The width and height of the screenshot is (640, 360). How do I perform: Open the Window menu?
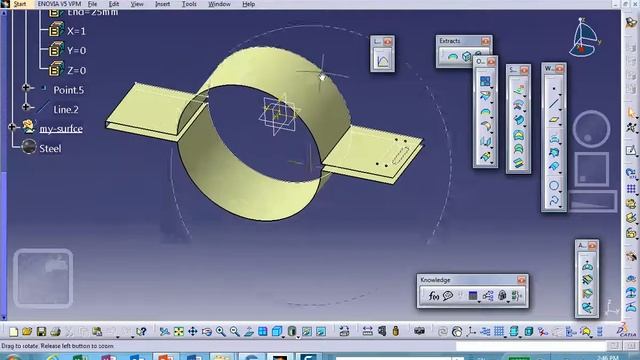click(219, 4)
